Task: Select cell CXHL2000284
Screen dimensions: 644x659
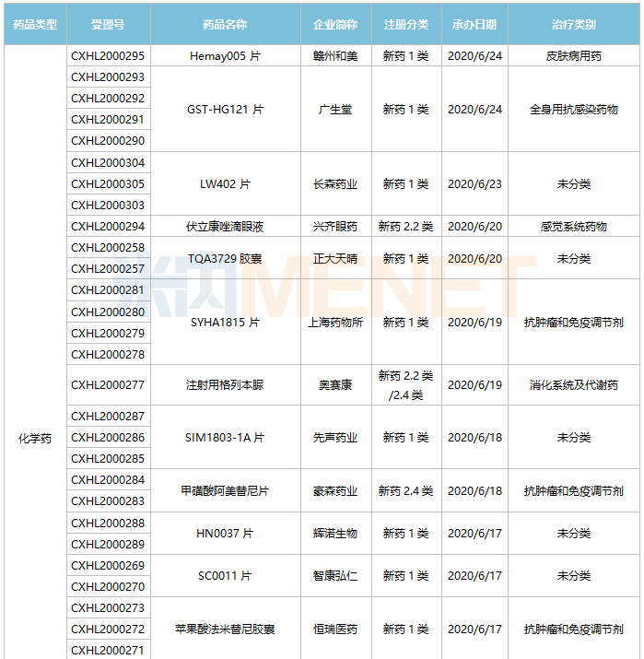Action: (109, 480)
